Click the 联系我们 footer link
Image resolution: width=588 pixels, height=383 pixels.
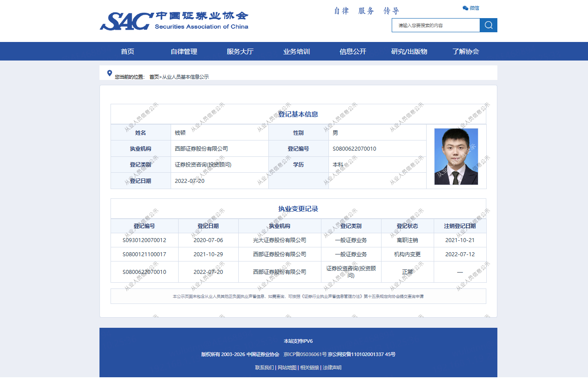[x=264, y=368]
